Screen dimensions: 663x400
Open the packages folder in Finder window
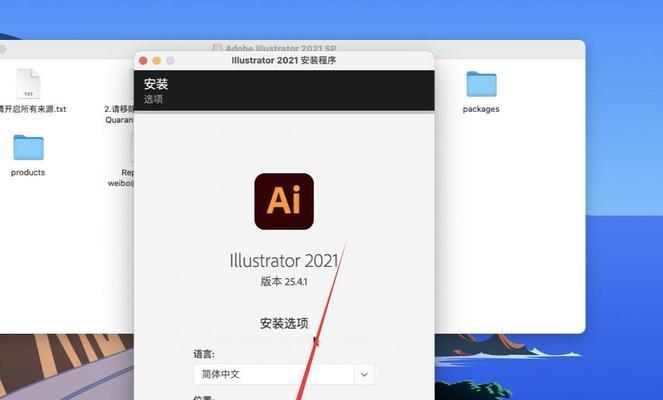(481, 84)
